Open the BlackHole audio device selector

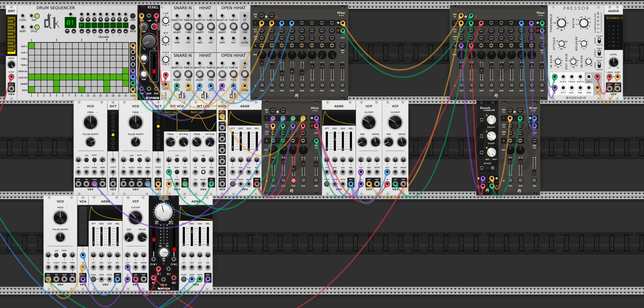click(614, 18)
